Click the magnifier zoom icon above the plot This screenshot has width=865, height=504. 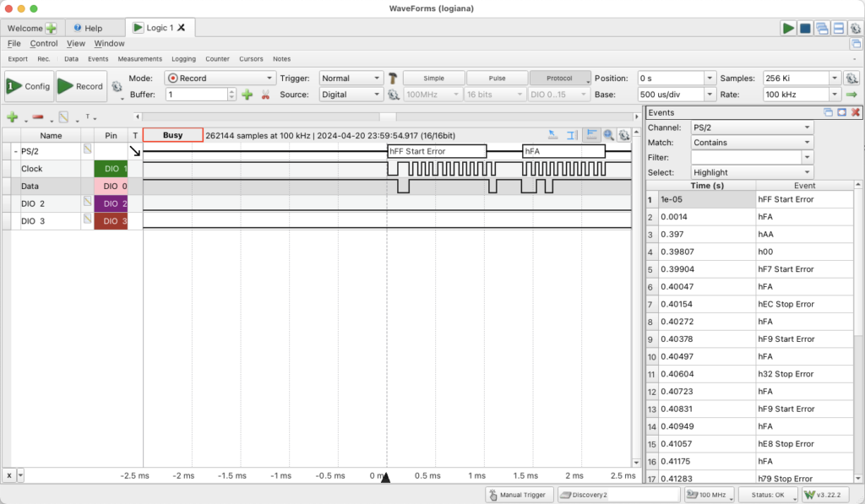click(x=608, y=135)
